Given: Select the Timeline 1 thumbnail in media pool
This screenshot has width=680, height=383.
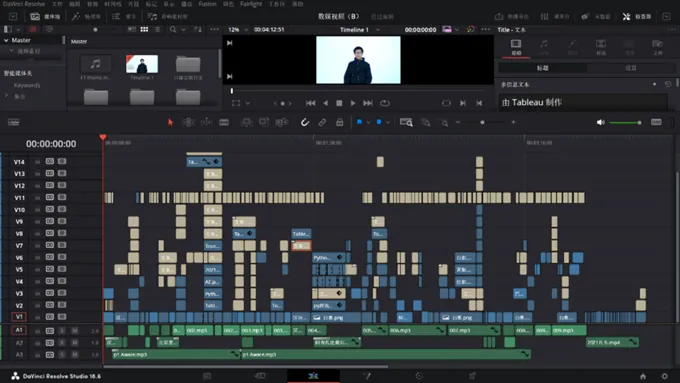Looking at the screenshot, I should (142, 64).
